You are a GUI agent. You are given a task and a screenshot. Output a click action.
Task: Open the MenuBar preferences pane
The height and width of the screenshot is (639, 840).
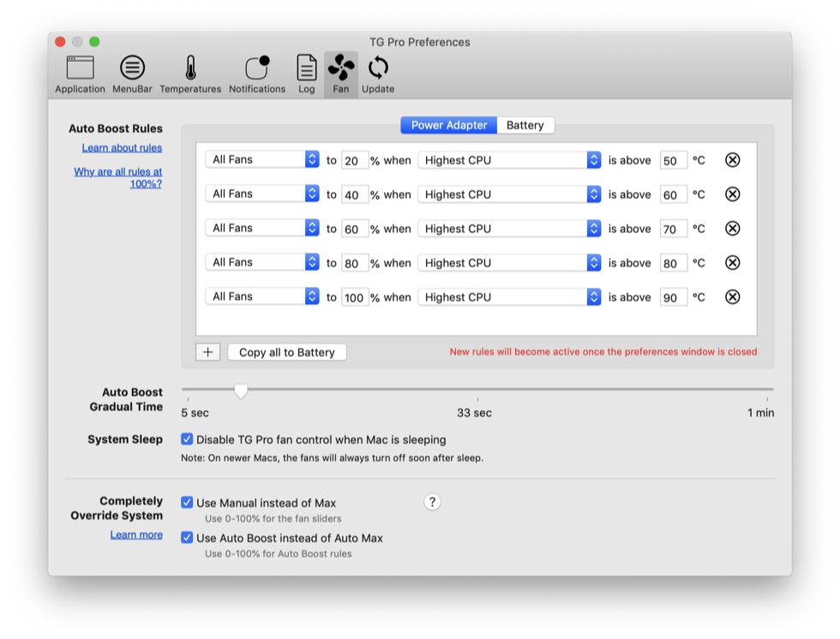[x=132, y=75]
